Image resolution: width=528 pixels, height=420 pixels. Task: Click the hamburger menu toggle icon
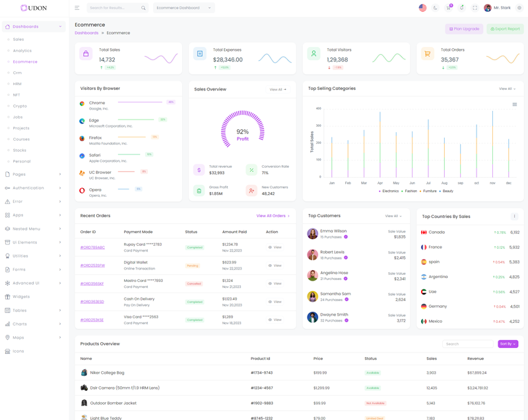[77, 8]
